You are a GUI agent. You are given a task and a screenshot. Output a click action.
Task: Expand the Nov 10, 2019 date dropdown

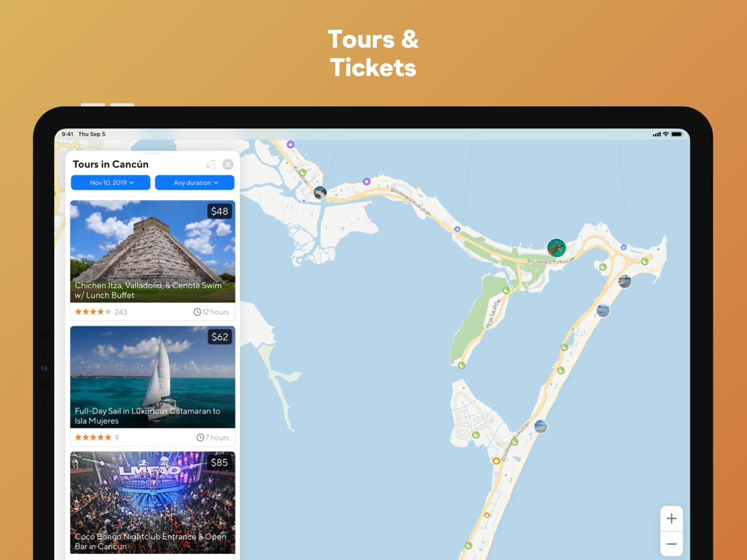(x=111, y=182)
